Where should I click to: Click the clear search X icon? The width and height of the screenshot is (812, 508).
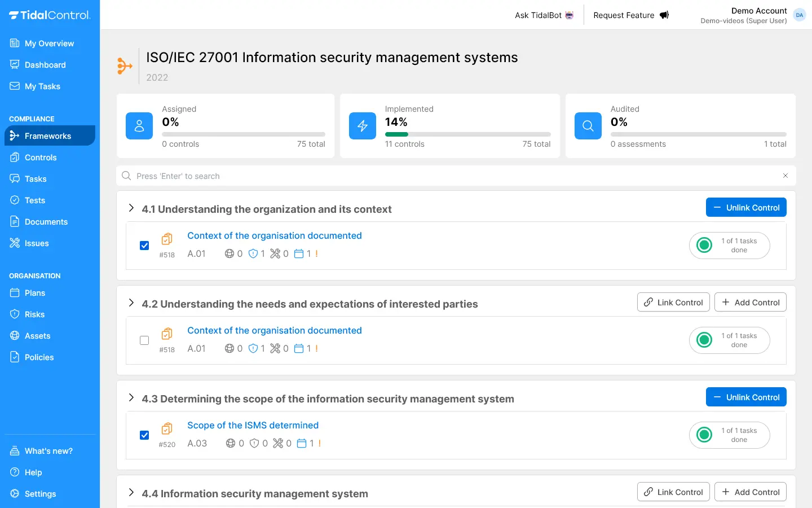pos(785,176)
